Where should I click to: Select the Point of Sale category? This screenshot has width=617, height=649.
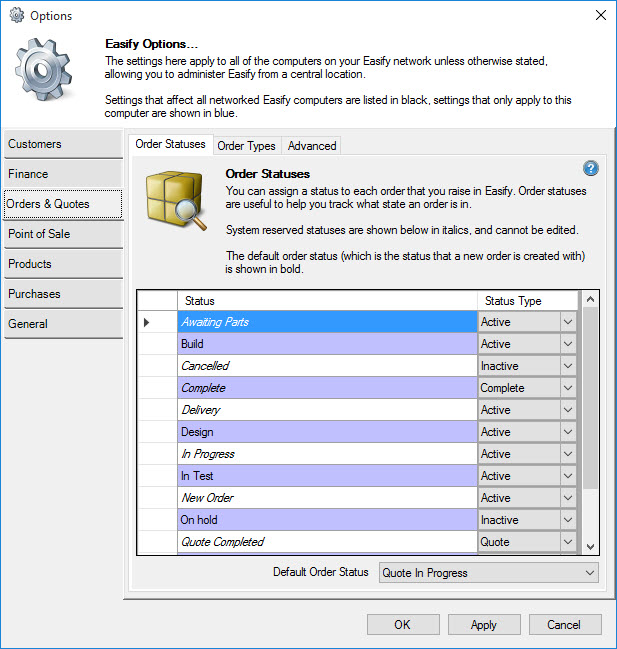point(63,234)
